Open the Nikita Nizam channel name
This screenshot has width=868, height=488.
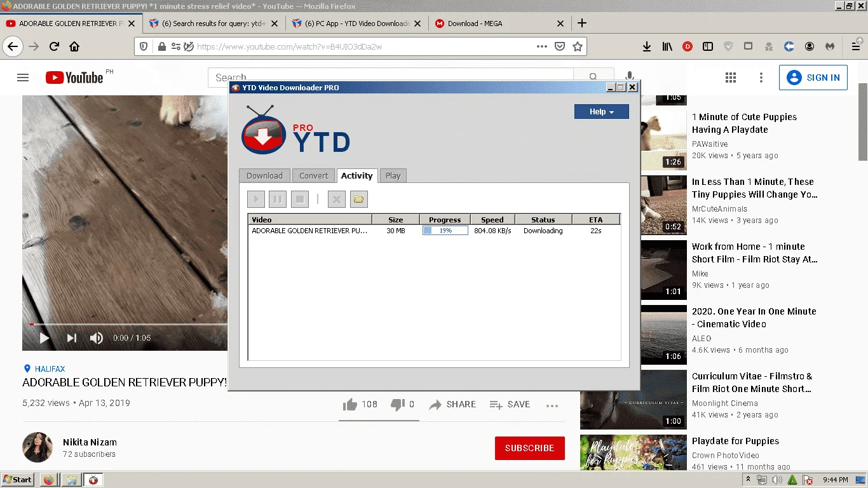90,442
